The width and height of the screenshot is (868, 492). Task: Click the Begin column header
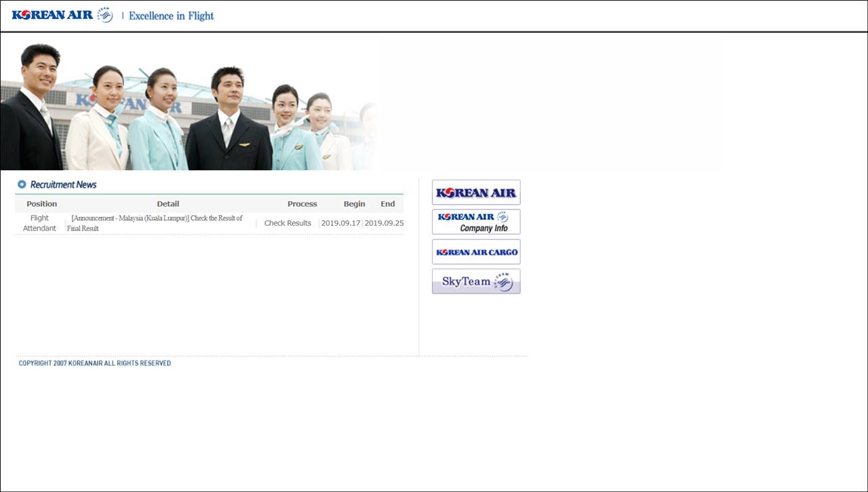point(354,203)
